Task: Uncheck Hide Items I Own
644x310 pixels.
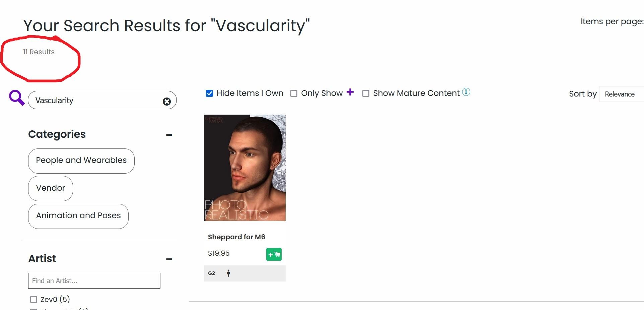Action: click(210, 94)
